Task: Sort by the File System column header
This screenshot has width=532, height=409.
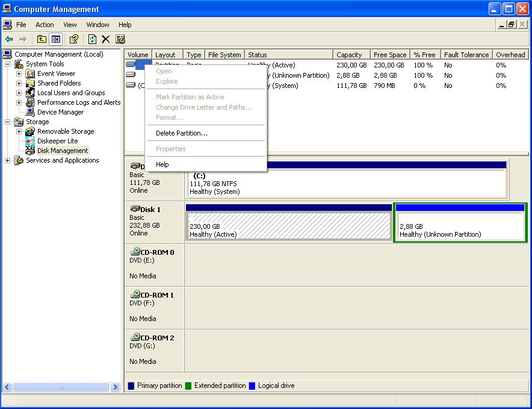Action: [x=224, y=55]
